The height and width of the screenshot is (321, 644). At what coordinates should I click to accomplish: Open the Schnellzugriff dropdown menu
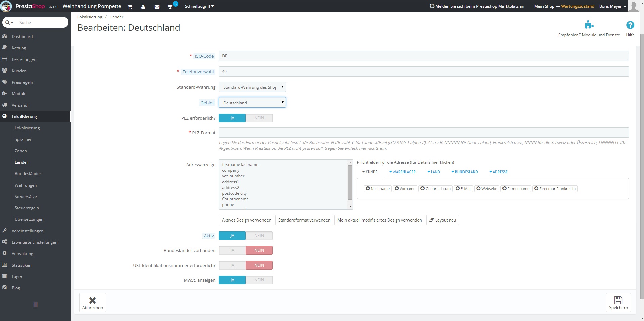(x=199, y=6)
